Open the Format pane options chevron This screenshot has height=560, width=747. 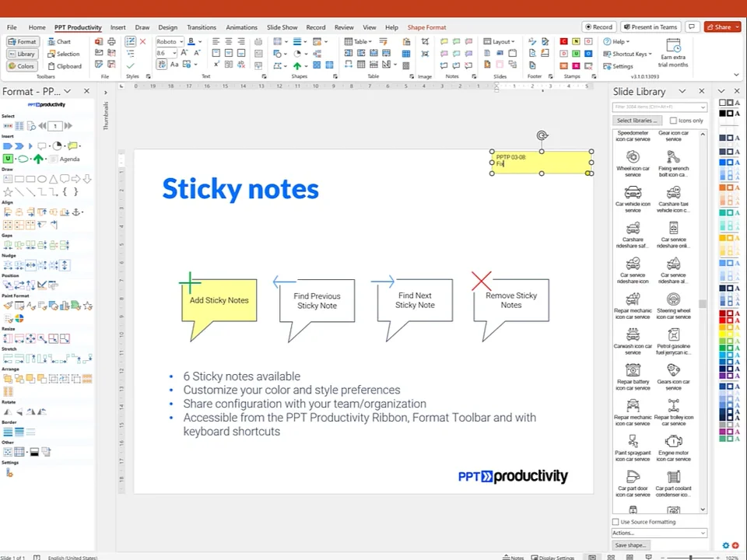(67, 91)
